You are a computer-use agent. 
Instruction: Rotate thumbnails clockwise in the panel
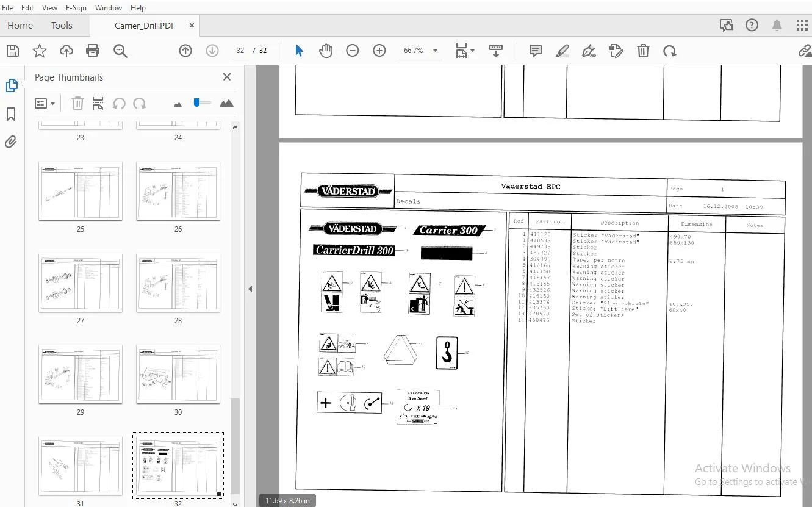(140, 104)
